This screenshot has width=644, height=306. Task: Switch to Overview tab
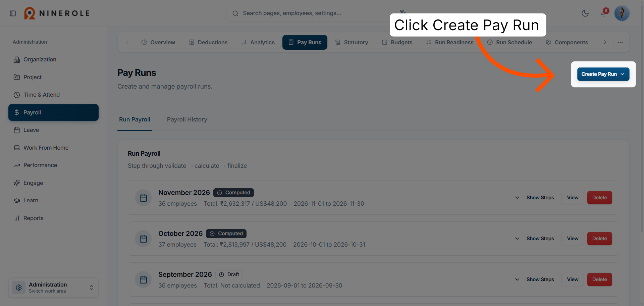coord(158,42)
